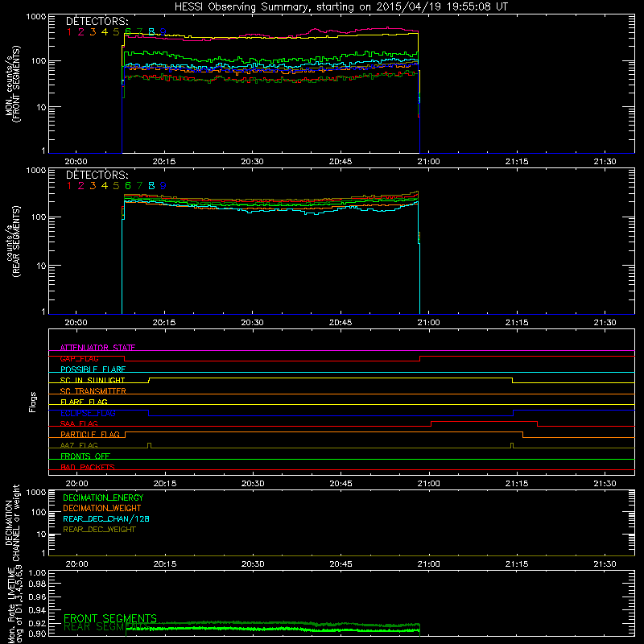Click the 20:30 tick under front segments plot
Image resolution: width=644 pixels, height=644 pixels.
(252, 162)
